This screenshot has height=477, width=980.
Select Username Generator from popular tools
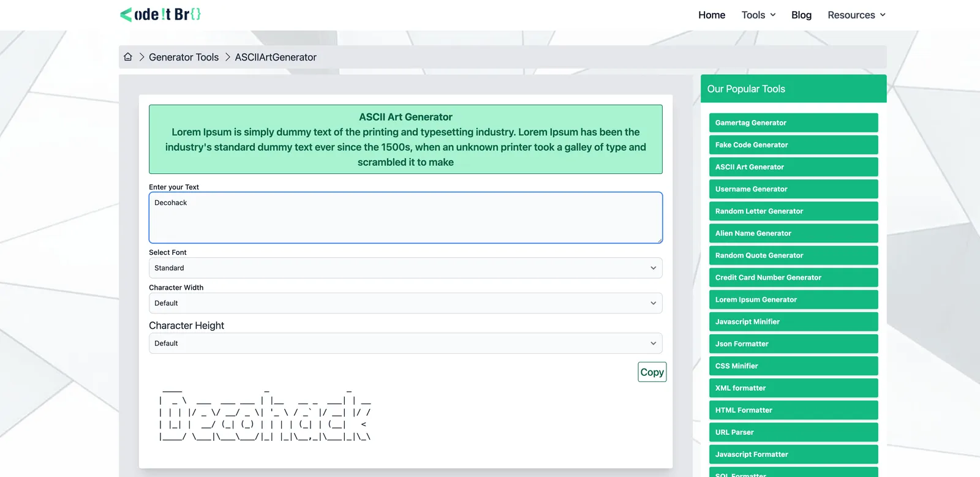(x=793, y=189)
